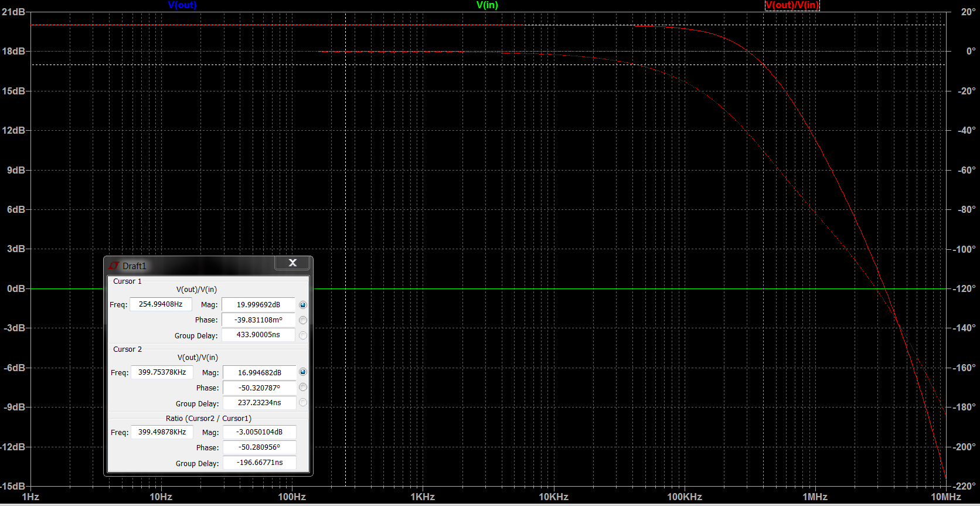Click the -220° phase axis label
The image size is (980, 506).
coord(964,486)
